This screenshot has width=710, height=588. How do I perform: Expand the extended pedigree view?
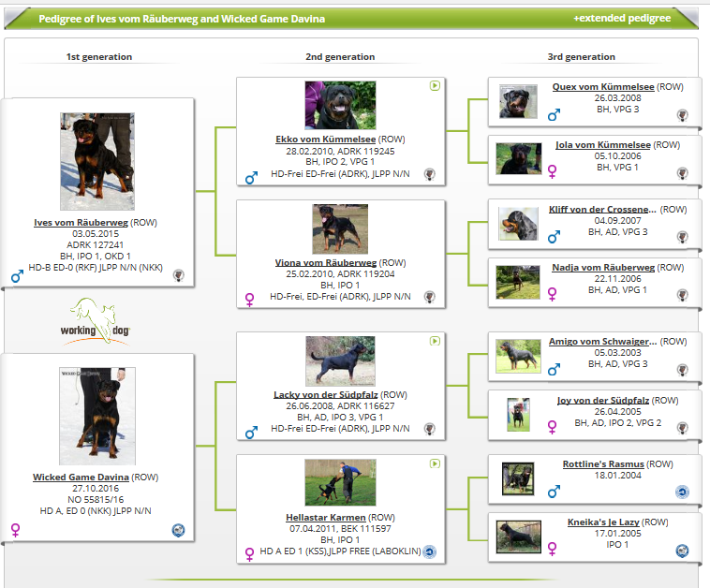pos(622,19)
